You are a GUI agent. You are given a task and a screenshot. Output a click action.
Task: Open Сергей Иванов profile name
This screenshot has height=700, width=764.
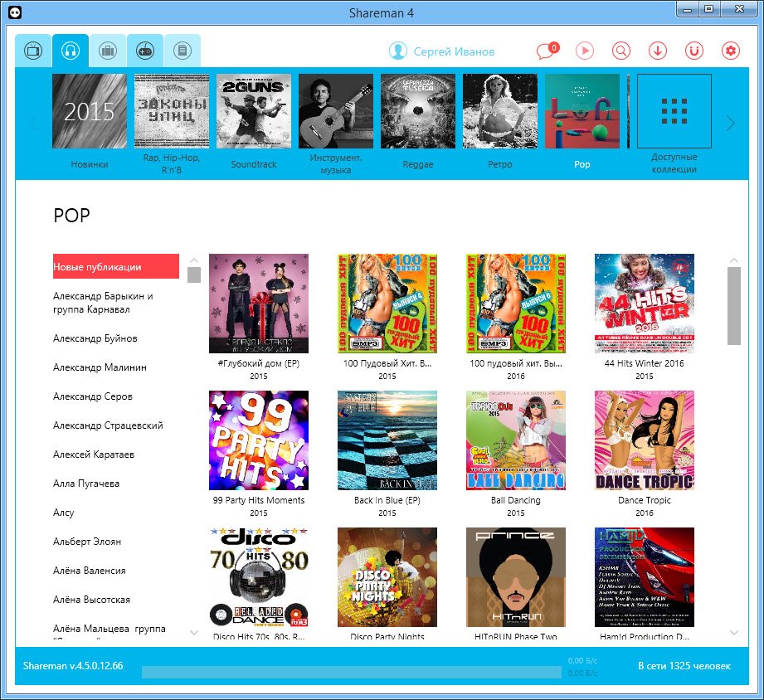pos(454,51)
